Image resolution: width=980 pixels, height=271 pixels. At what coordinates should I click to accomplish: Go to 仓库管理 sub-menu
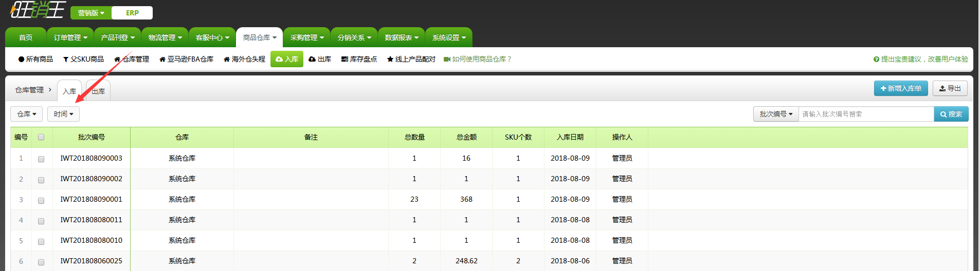coord(132,59)
